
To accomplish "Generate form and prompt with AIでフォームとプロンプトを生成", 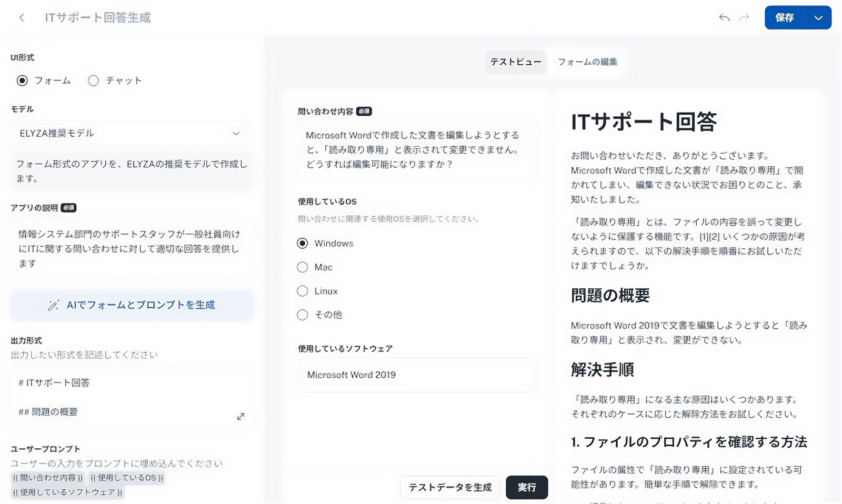I will click(x=132, y=305).
